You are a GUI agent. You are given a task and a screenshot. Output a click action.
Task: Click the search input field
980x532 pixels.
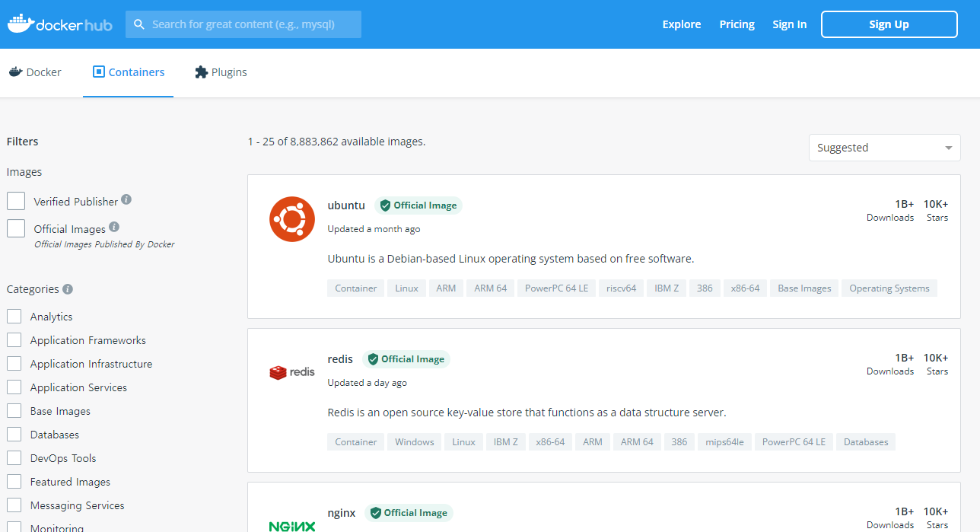coord(243,24)
